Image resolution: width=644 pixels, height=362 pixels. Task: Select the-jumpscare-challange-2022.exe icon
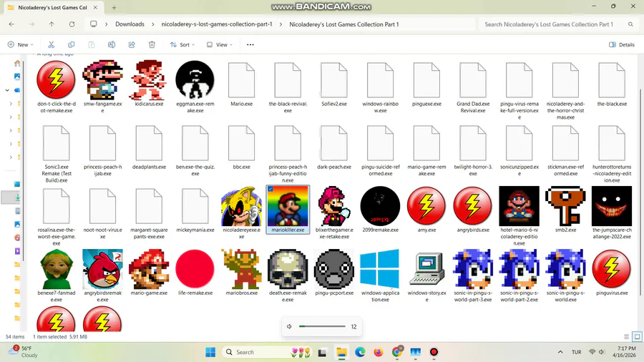pos(612,206)
